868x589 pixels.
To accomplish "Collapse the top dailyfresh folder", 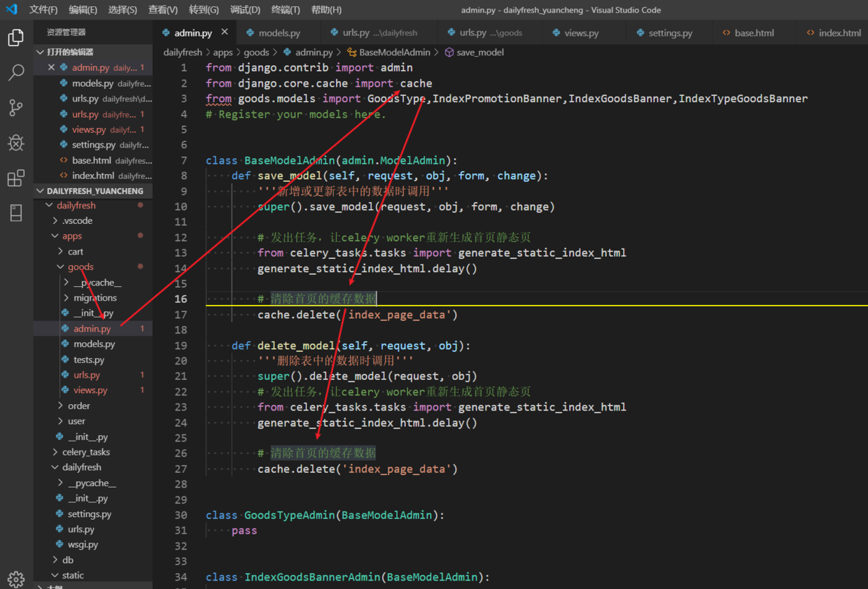I will click(93, 206).
